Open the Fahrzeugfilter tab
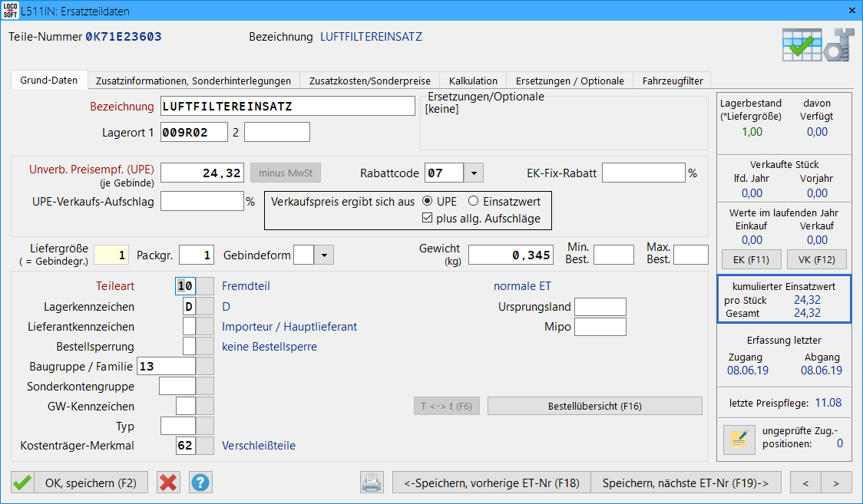 [672, 81]
